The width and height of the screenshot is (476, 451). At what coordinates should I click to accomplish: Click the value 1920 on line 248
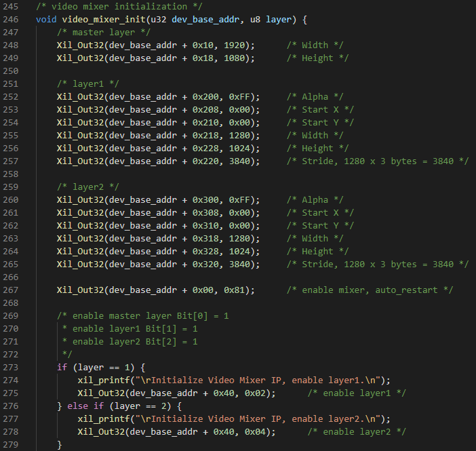tap(235, 45)
